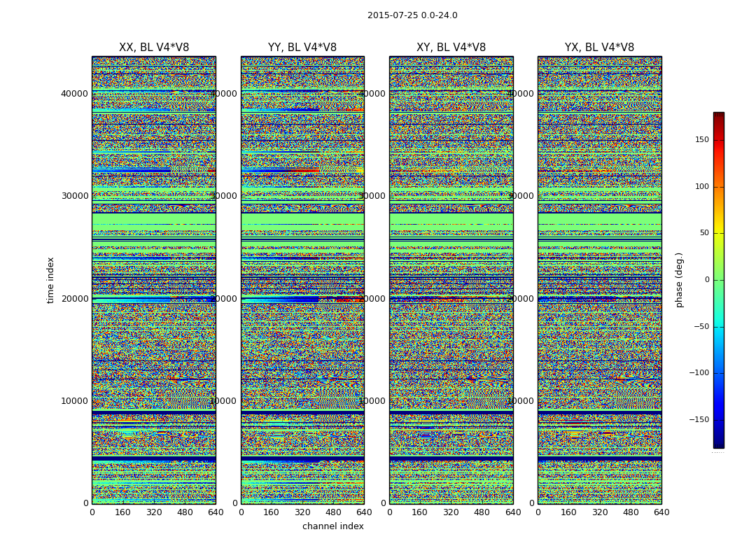Select the 'XY, BL V4*V8' panel title
This screenshot has width=735, height=560.
click(451, 48)
